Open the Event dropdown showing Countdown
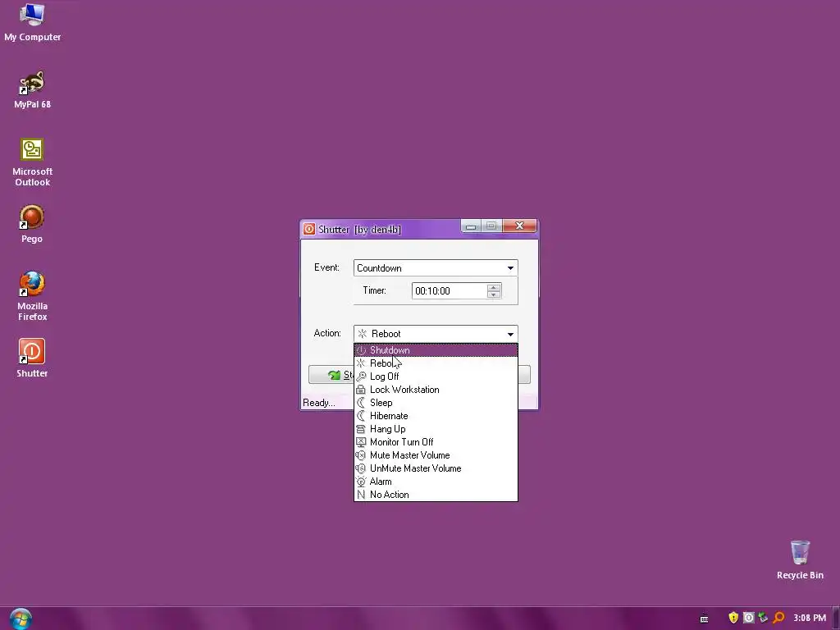 (x=436, y=268)
